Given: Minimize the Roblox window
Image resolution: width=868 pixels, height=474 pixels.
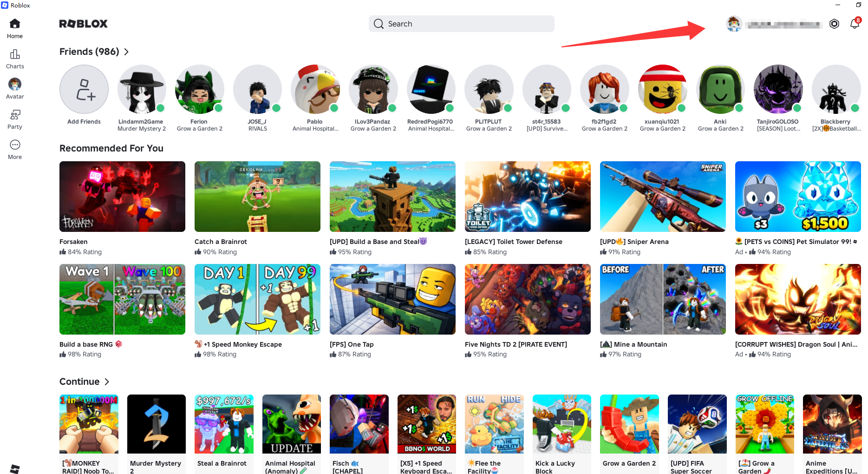Looking at the screenshot, I should click(x=838, y=5).
